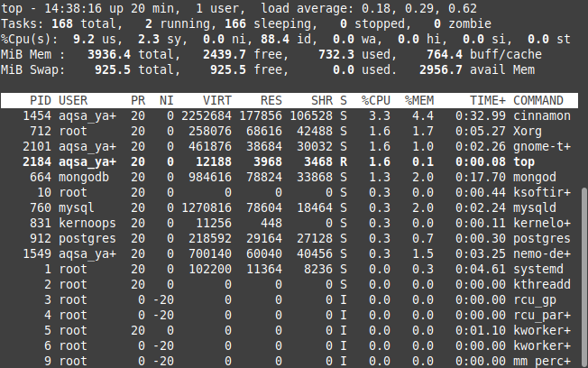Image resolution: width=588 pixels, height=368 pixels.
Task: Click the 'mysqld' command text
Action: coord(535,207)
